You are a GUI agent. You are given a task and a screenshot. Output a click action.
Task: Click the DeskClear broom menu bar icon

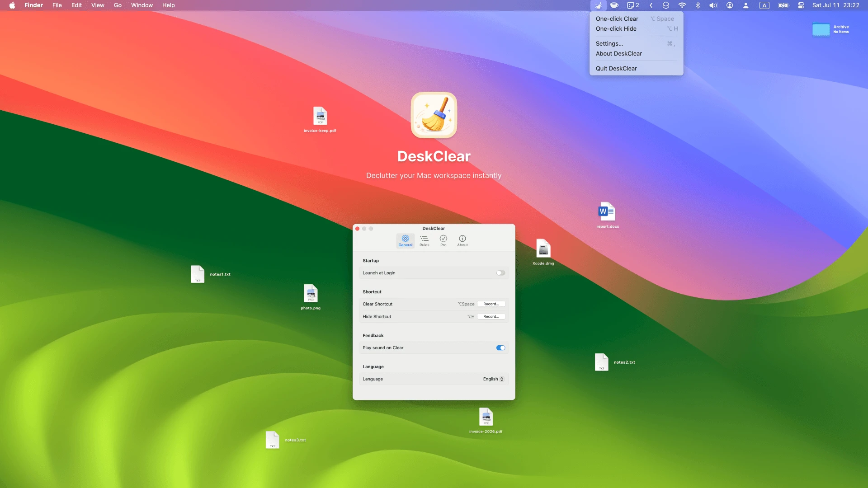coord(598,5)
